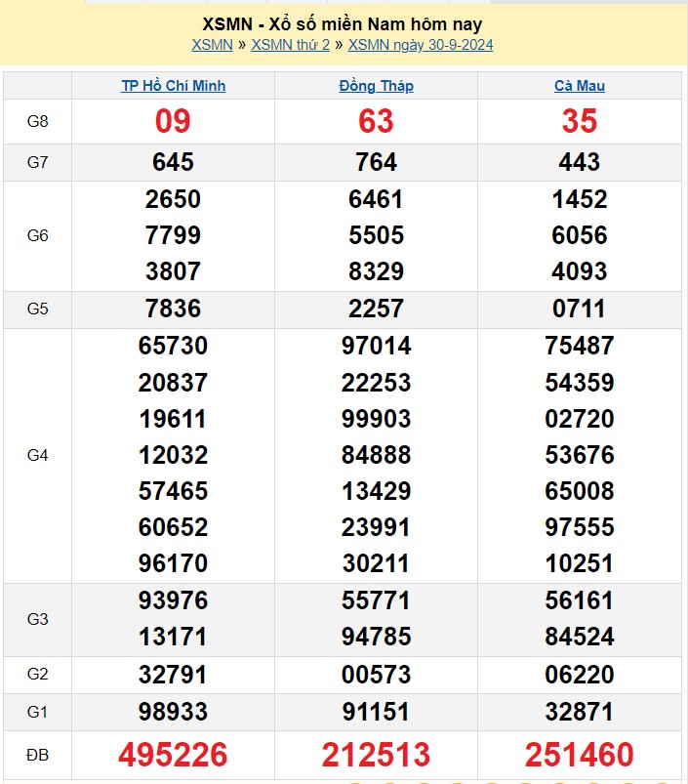
Task: Open the XSMN breadcrumb link
Action: coord(212,45)
